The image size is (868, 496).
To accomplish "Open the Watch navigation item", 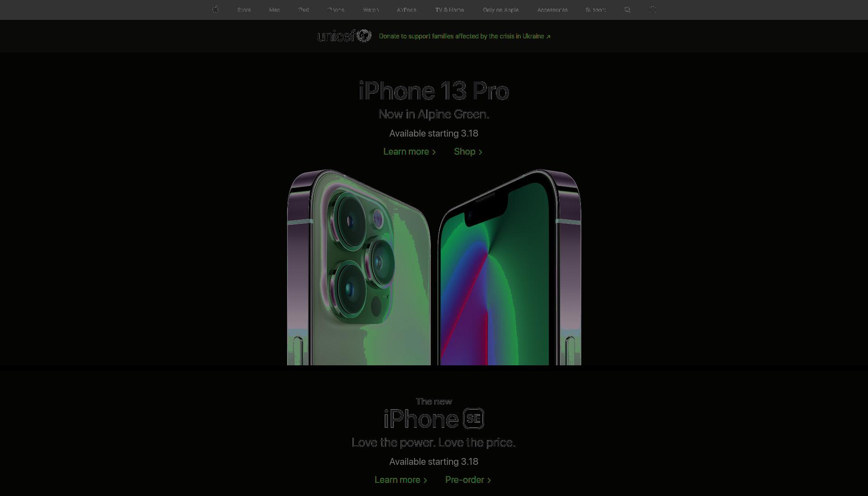I will click(x=371, y=10).
